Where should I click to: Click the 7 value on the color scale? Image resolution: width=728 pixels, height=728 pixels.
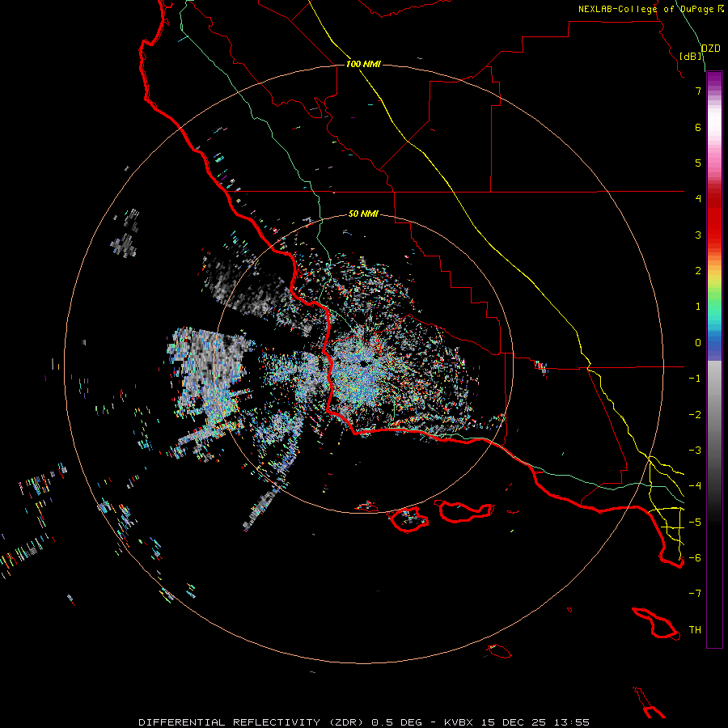(x=698, y=91)
